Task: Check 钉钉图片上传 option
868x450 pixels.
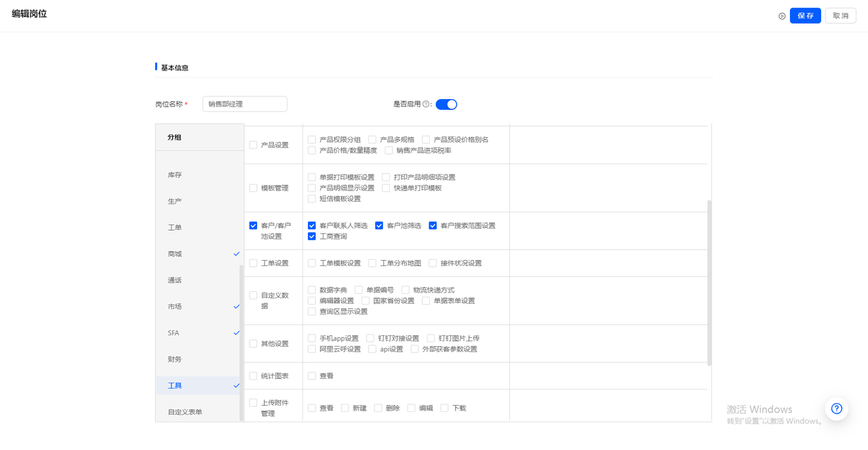Action: (x=431, y=338)
